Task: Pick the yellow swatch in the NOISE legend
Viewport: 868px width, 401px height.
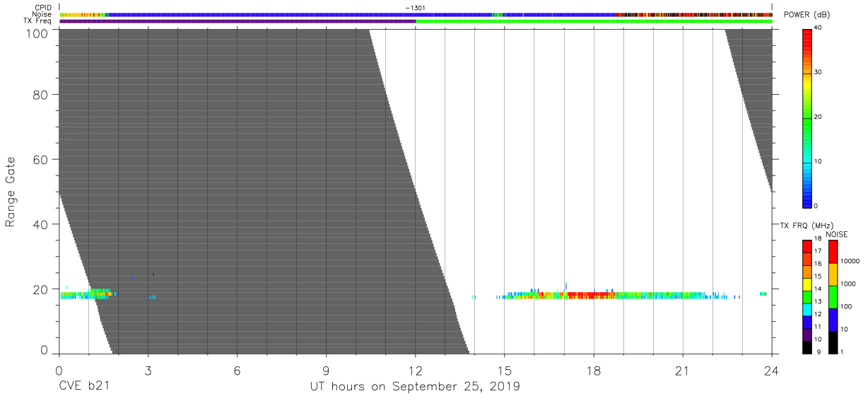Action: pyautogui.click(x=833, y=274)
